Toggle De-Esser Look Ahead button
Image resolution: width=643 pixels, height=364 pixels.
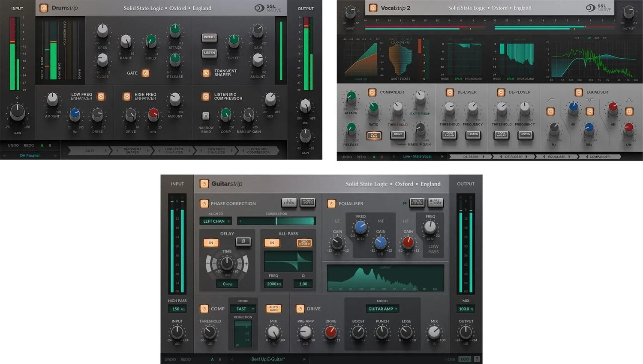(449, 134)
